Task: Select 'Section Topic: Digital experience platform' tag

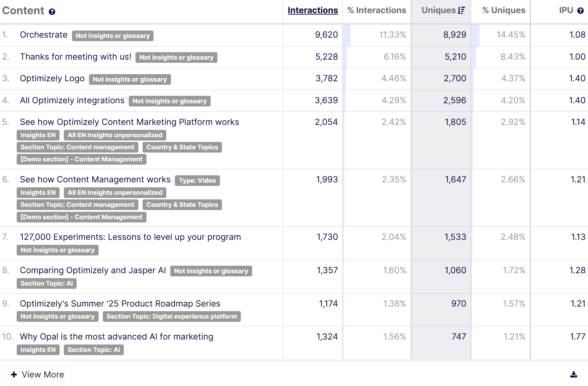Action: (172, 316)
